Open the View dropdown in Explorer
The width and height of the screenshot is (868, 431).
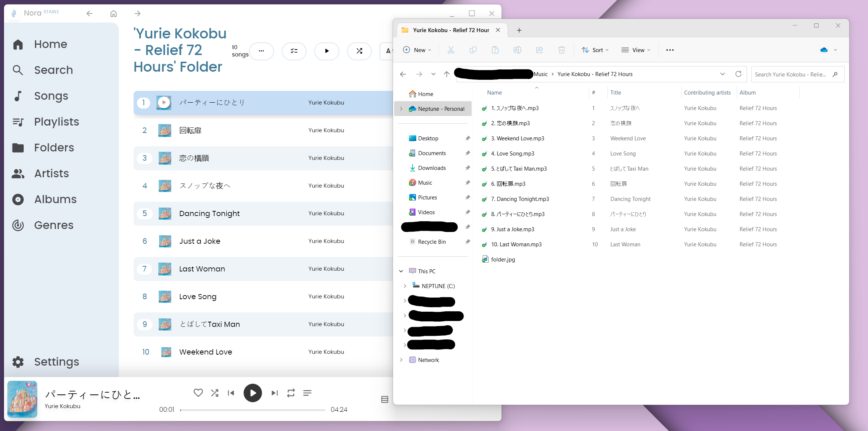click(636, 50)
